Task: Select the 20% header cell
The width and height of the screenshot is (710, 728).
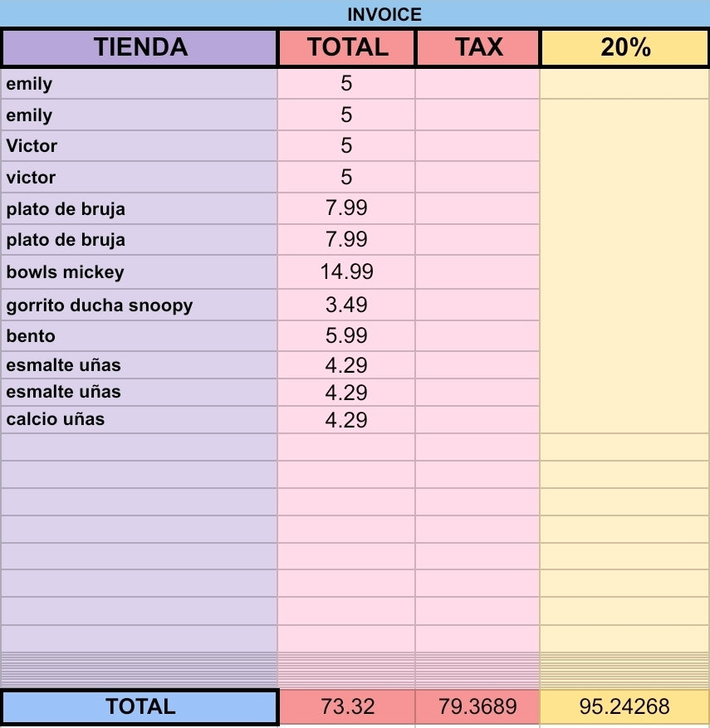Action: [x=624, y=47]
